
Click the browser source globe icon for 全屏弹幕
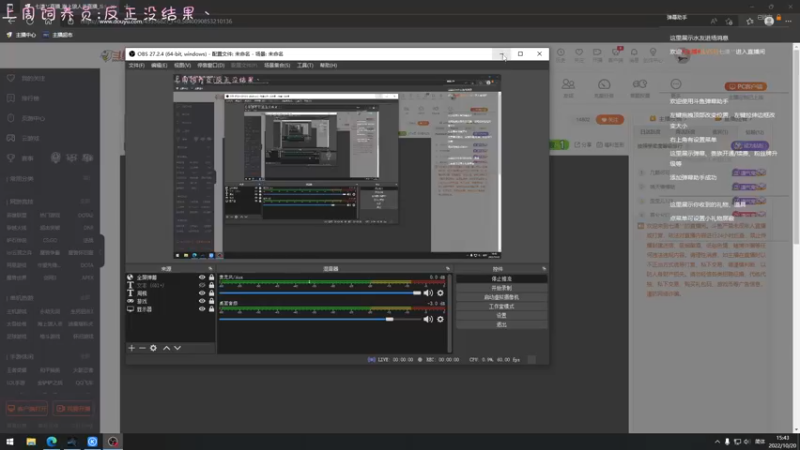(130, 278)
